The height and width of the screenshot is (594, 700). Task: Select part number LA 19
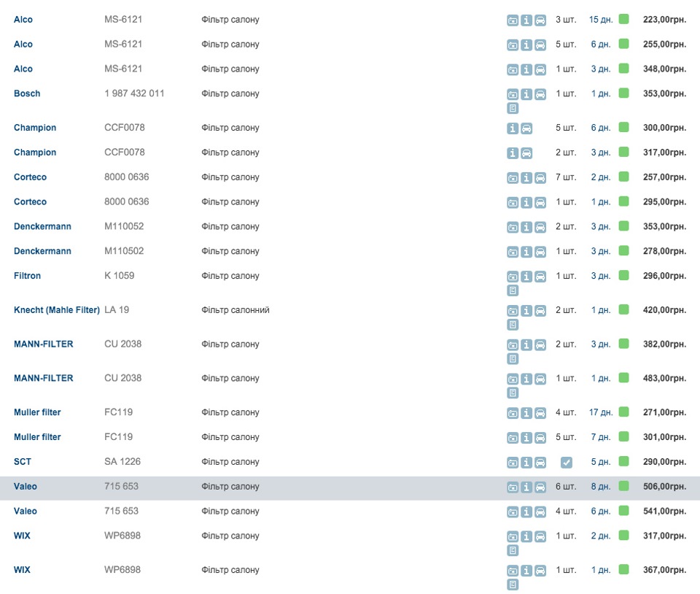point(117,310)
